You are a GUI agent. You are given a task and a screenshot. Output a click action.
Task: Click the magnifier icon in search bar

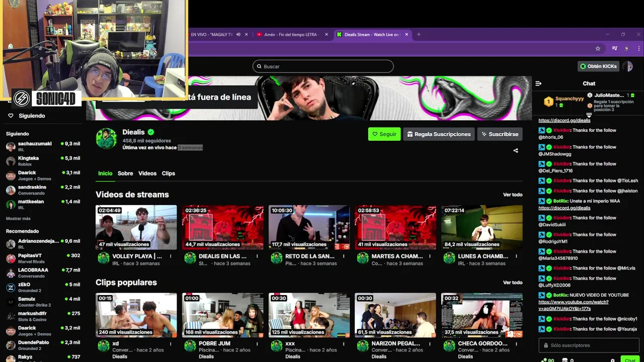pos(259,66)
